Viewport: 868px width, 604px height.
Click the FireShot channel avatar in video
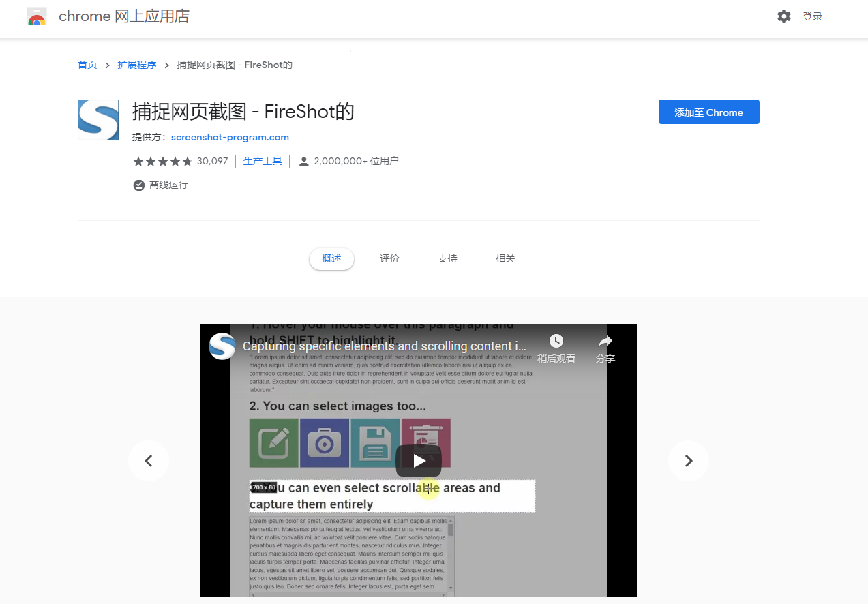[x=222, y=346]
